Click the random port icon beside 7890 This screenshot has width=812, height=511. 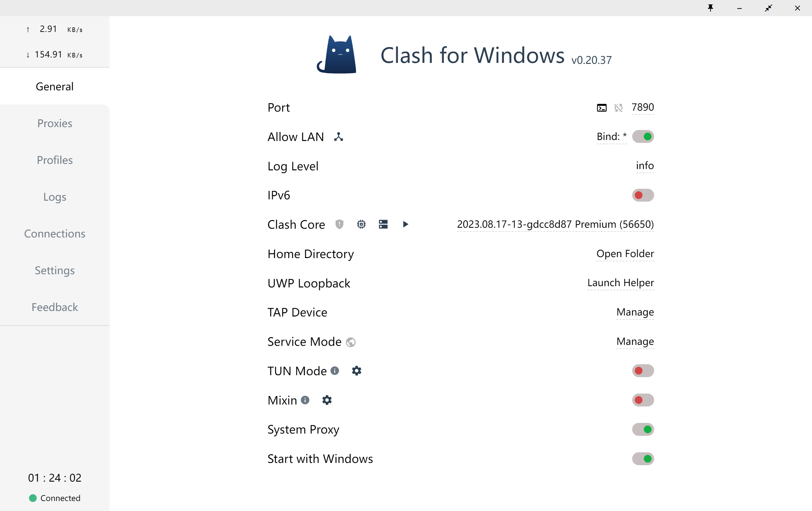pyautogui.click(x=618, y=108)
